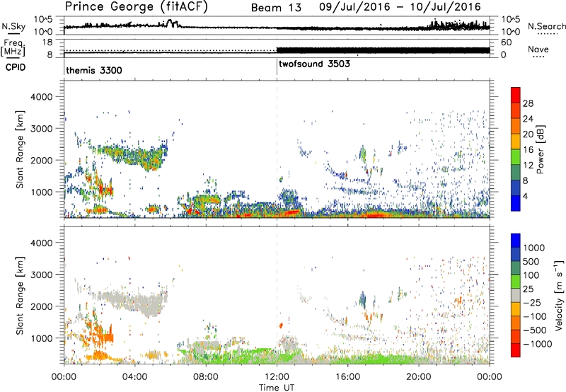
Task: Click the '20:00' time axis label
Action: [418, 377]
